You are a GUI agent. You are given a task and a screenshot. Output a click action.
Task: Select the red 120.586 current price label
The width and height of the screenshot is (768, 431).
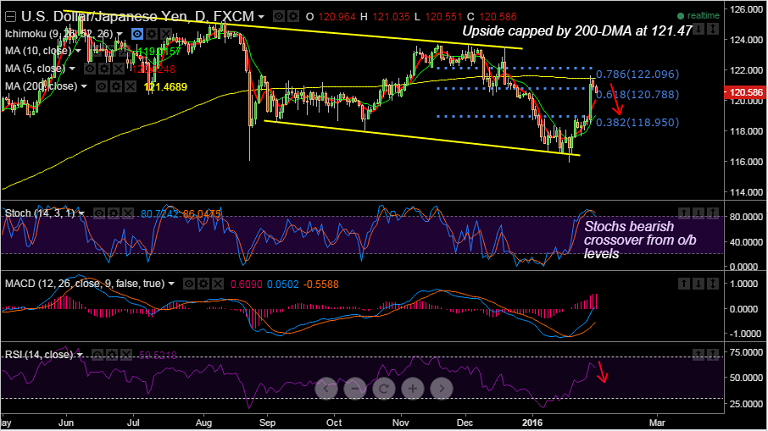(x=745, y=92)
